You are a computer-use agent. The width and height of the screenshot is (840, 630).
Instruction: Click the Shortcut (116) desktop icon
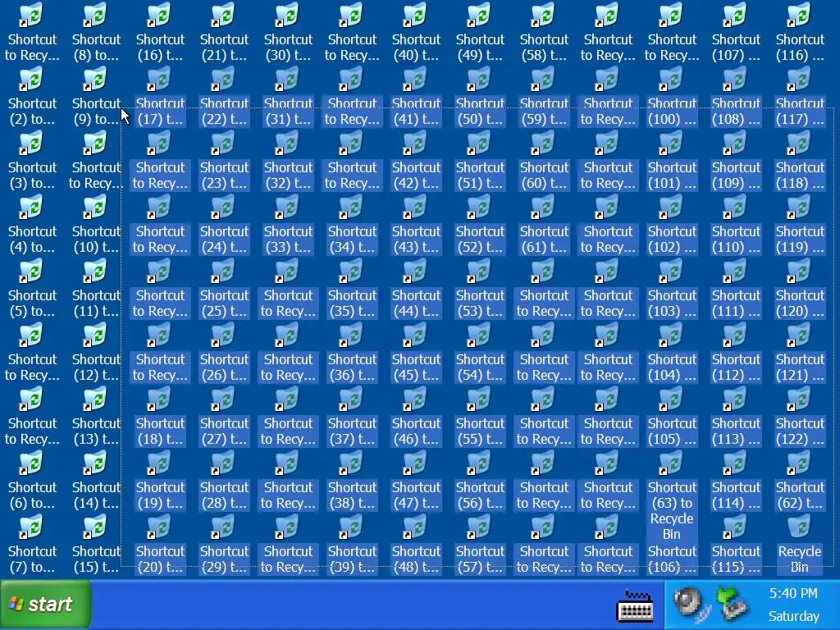pos(800,15)
